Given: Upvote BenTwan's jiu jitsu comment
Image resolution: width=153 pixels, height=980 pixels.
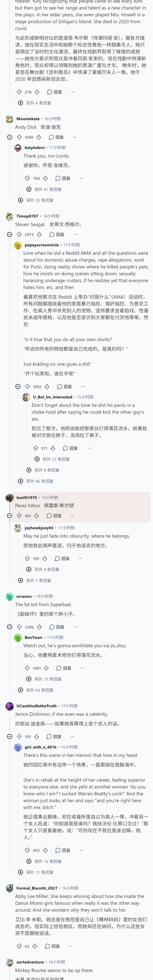Looking at the screenshot, I should click(27, 668).
